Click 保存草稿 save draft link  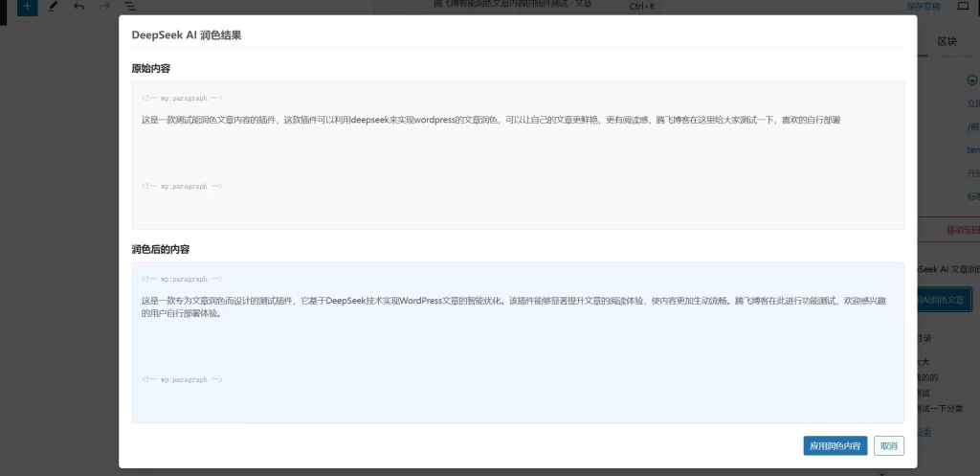point(923,7)
